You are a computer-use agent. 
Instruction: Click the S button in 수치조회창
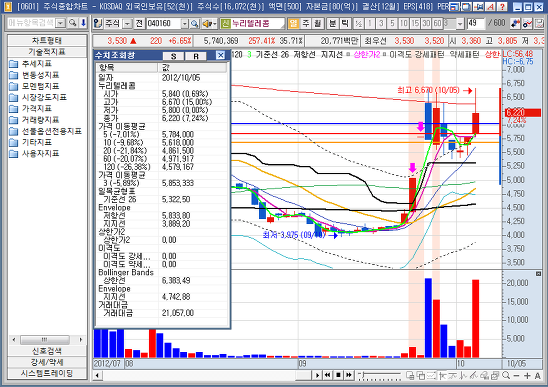click(174, 56)
